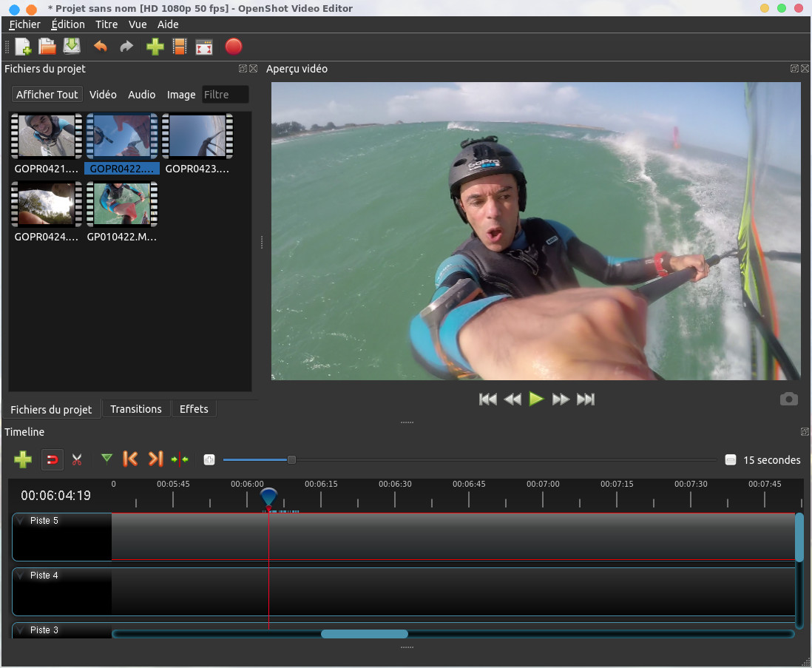Switch to the Transitions tab

[135, 409]
